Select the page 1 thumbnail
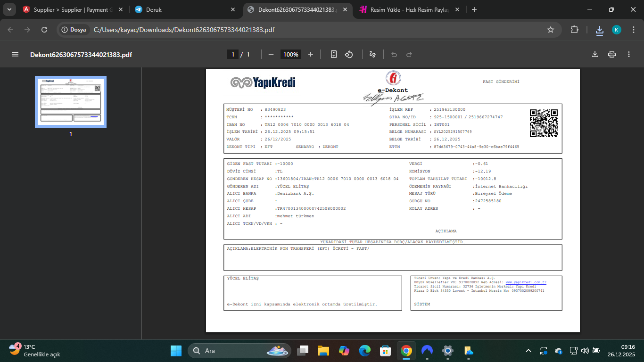This screenshot has width=644, height=362. (71, 102)
